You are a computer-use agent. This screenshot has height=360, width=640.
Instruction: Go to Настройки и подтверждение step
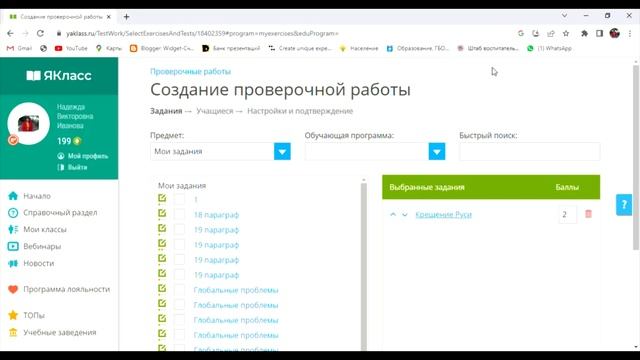click(300, 111)
